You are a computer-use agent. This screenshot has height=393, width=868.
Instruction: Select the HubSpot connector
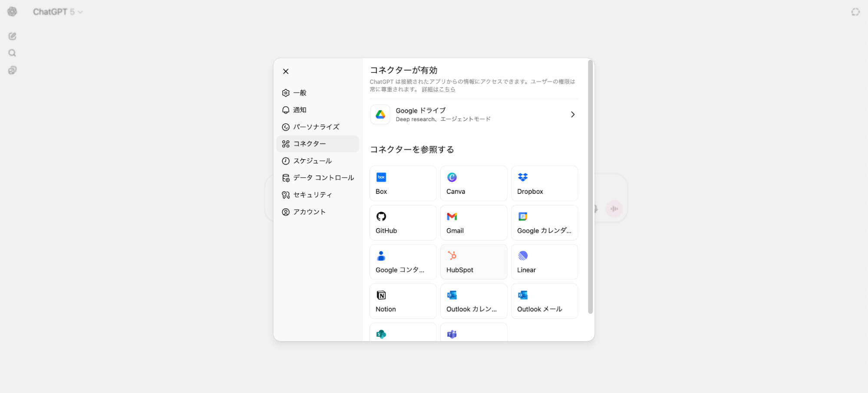(473, 262)
